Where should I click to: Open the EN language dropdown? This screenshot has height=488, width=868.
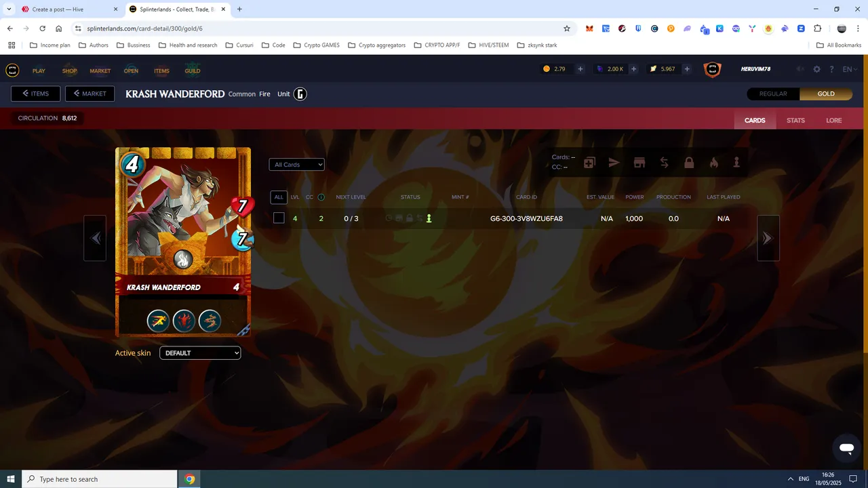pos(851,69)
